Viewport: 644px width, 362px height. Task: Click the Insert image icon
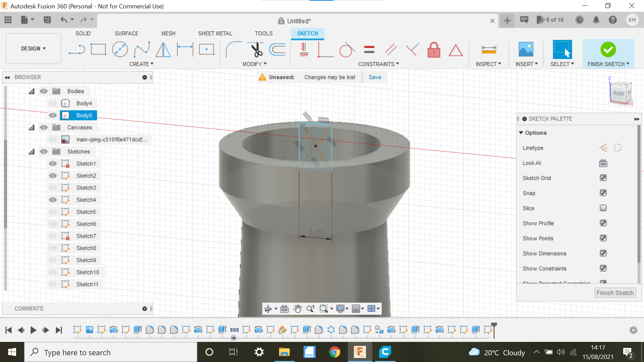click(526, 50)
